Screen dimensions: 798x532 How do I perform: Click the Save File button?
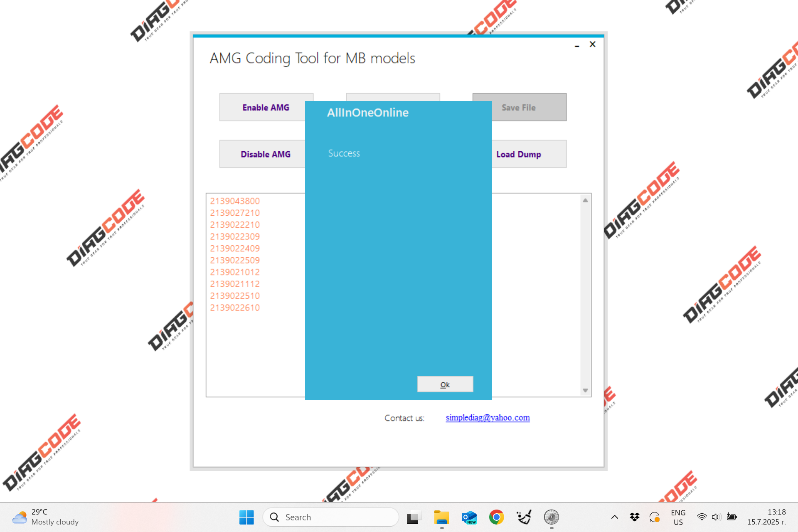(x=519, y=107)
